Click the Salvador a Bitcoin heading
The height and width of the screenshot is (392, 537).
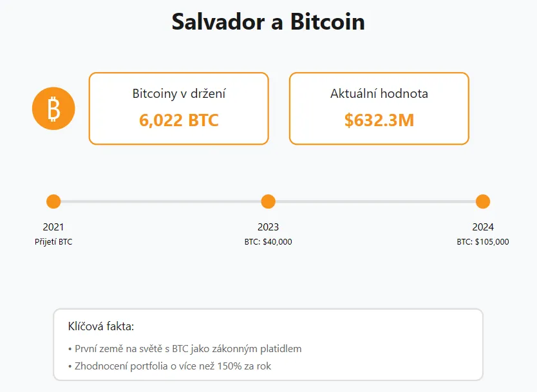tap(268, 22)
